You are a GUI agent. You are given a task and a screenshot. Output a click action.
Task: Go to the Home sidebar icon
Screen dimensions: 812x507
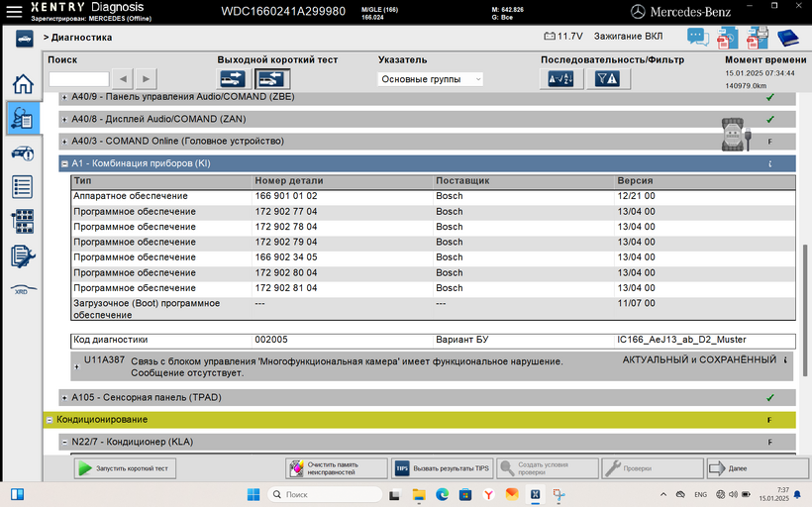pos(23,84)
